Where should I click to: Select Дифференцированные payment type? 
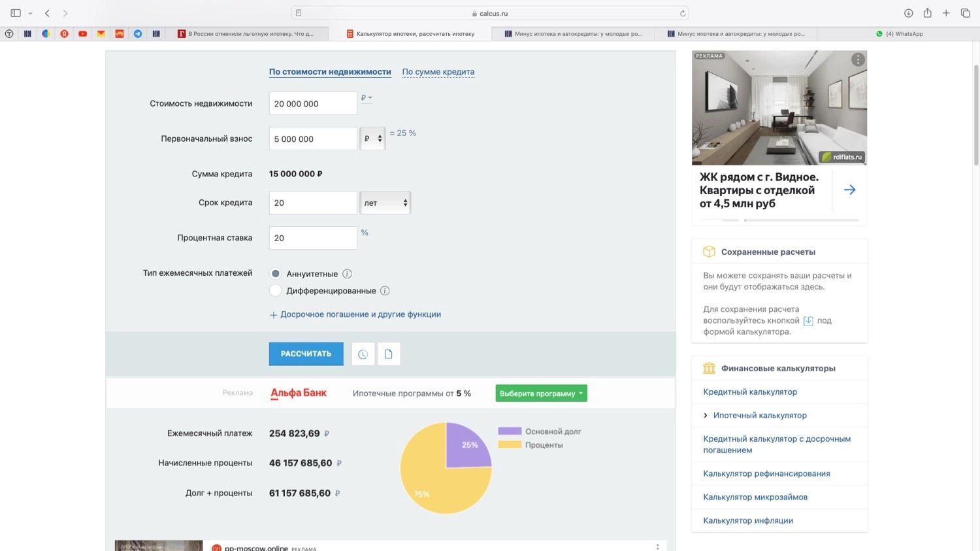coord(276,291)
